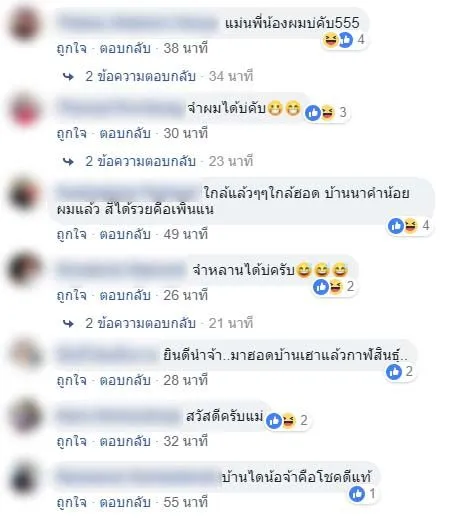Expand 2 replies posted 21 นาที ago

pyautogui.click(x=140, y=323)
